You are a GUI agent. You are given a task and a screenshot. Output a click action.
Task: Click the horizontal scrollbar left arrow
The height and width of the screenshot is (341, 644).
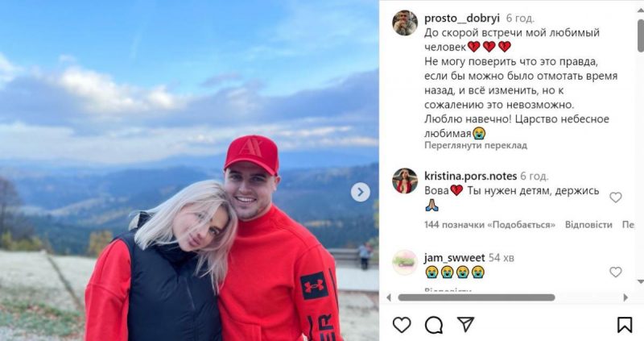coord(389,297)
